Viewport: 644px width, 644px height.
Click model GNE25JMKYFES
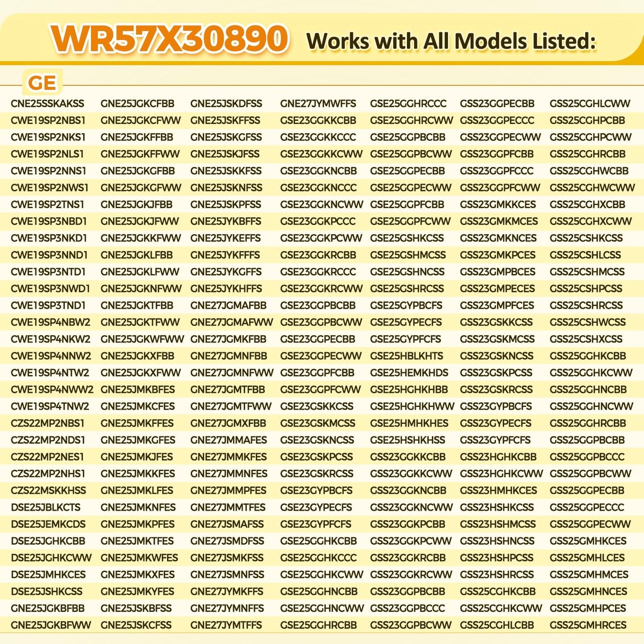[x=137, y=591]
